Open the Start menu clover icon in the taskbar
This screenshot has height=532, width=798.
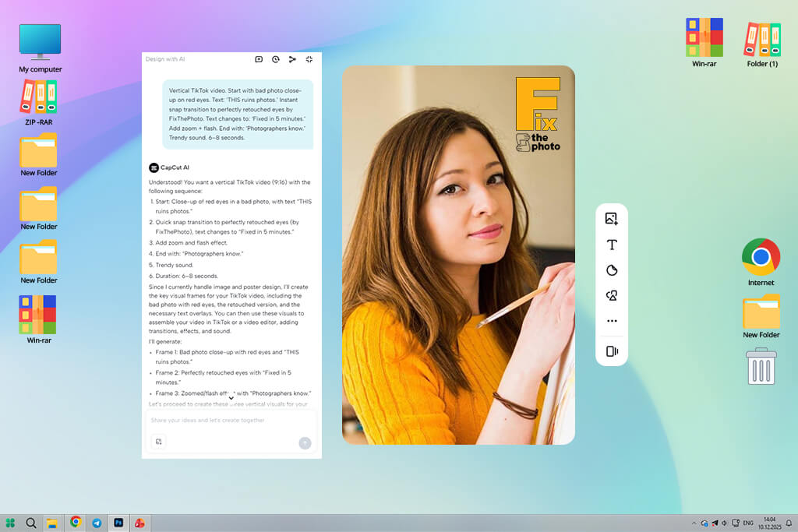[10, 523]
